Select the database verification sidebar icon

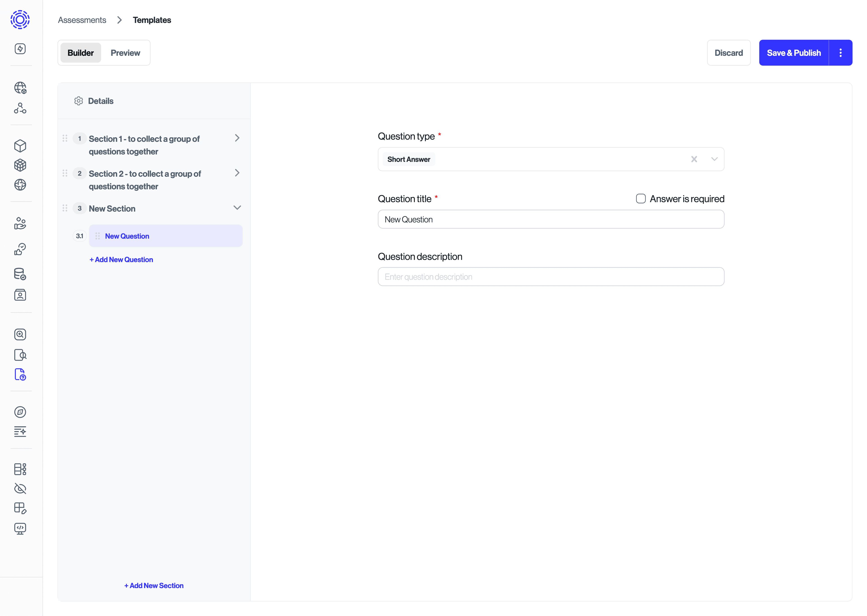[21, 274]
